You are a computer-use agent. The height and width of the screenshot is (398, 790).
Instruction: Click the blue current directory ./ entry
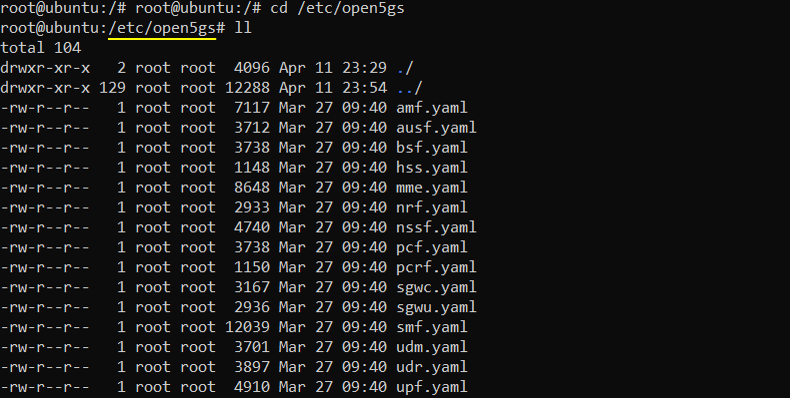coord(405,68)
